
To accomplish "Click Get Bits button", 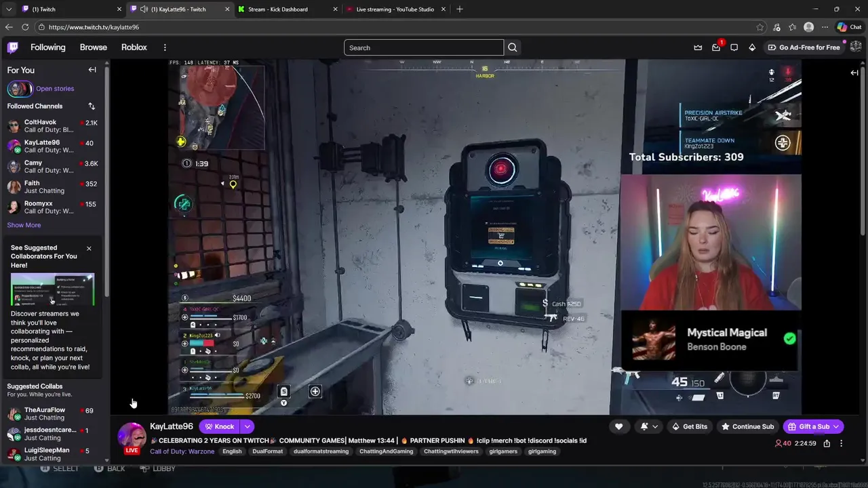I will (689, 426).
